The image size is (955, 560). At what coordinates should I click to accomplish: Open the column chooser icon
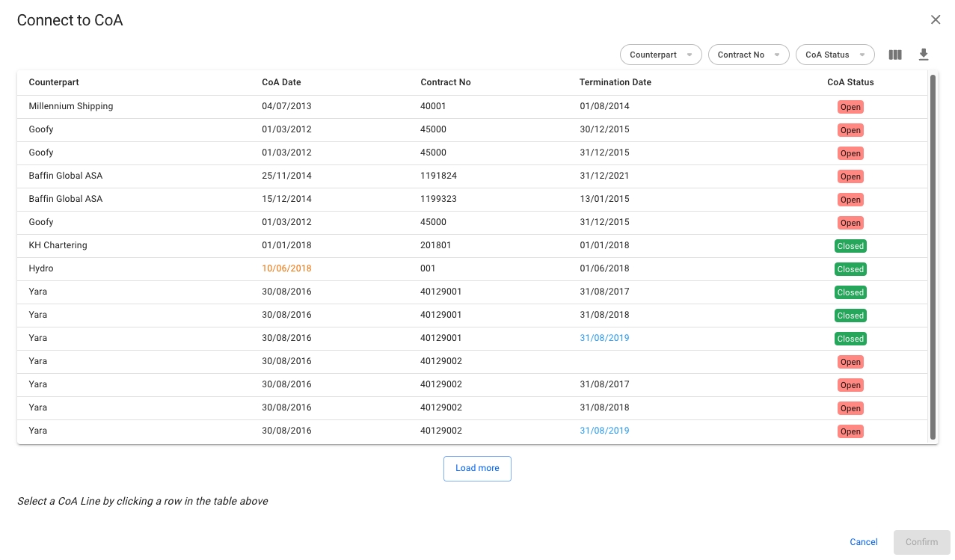point(895,55)
